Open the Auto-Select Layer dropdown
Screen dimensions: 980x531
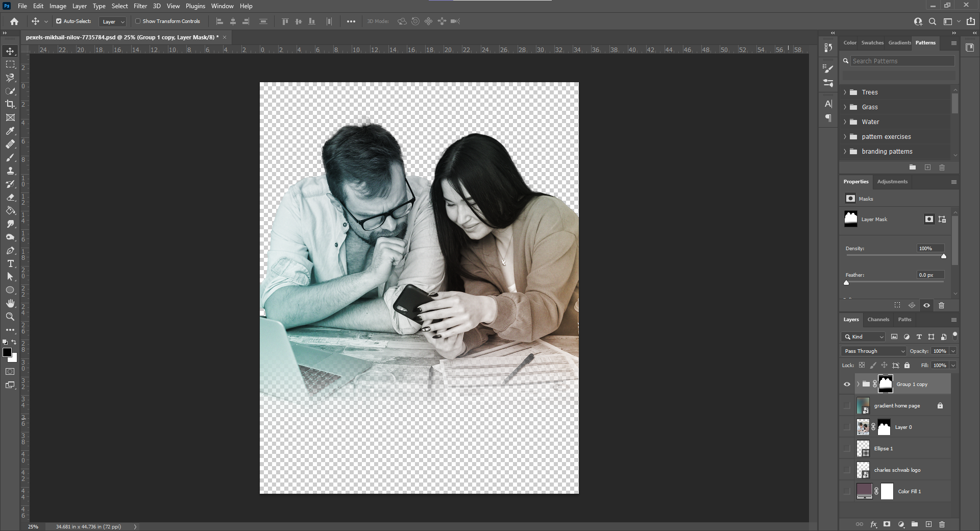tap(113, 21)
